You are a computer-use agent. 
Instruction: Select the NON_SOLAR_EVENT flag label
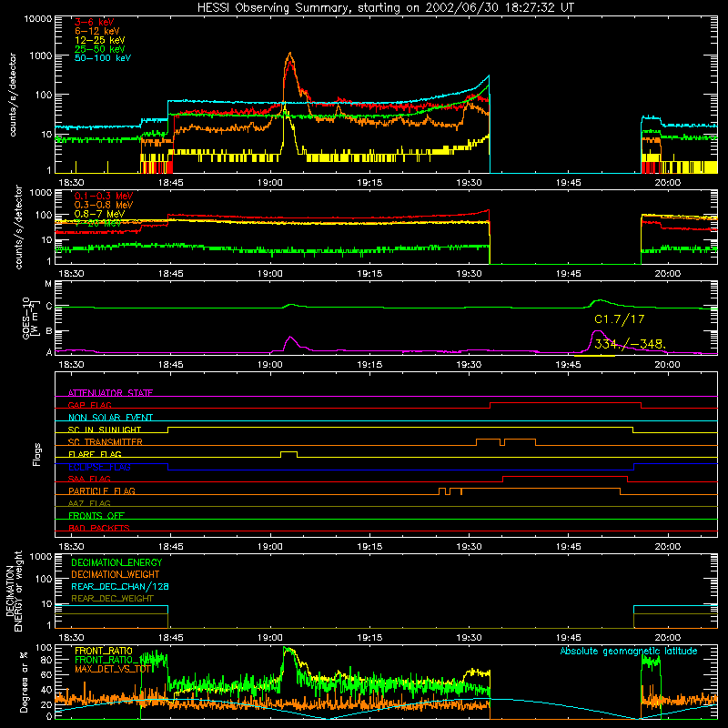click(x=110, y=418)
